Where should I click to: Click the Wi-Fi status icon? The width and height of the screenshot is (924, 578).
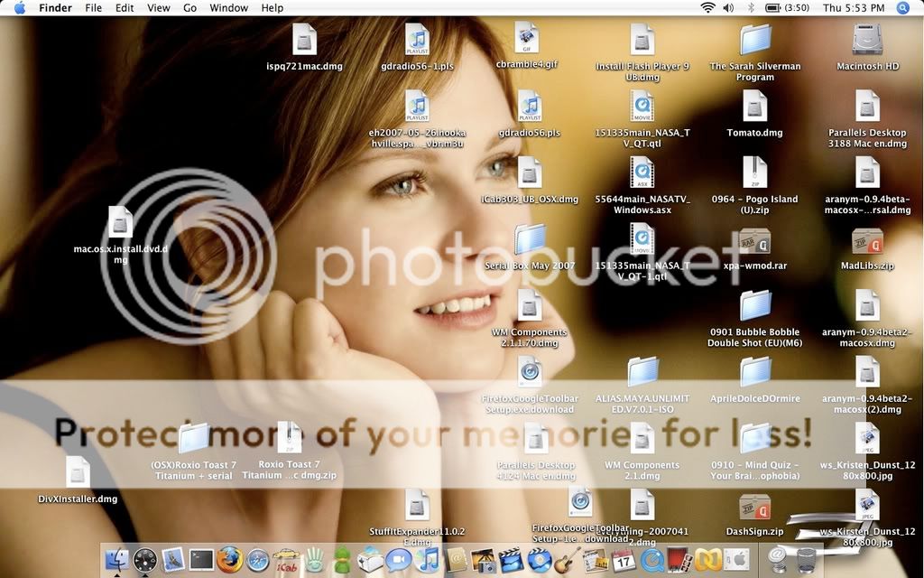coord(707,7)
